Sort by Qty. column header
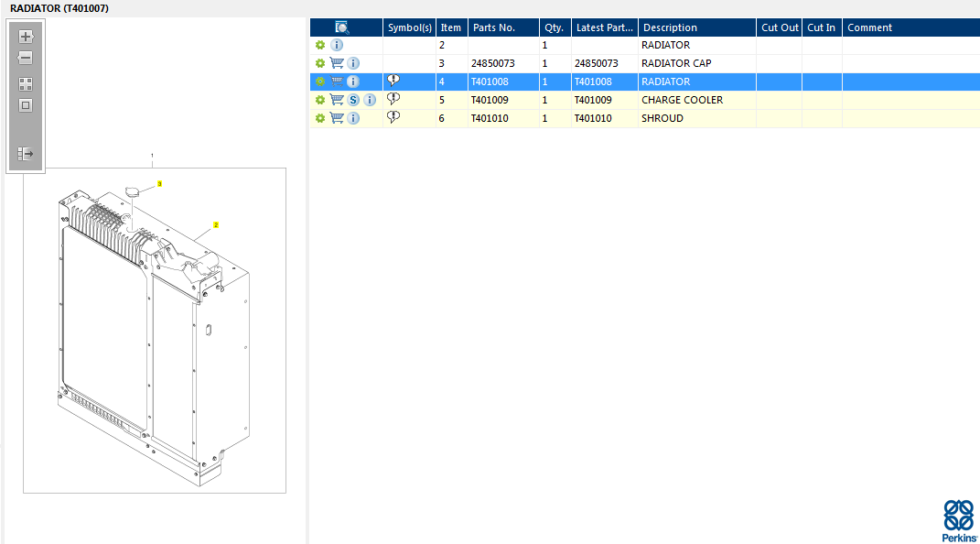This screenshot has width=980, height=544. click(x=555, y=27)
